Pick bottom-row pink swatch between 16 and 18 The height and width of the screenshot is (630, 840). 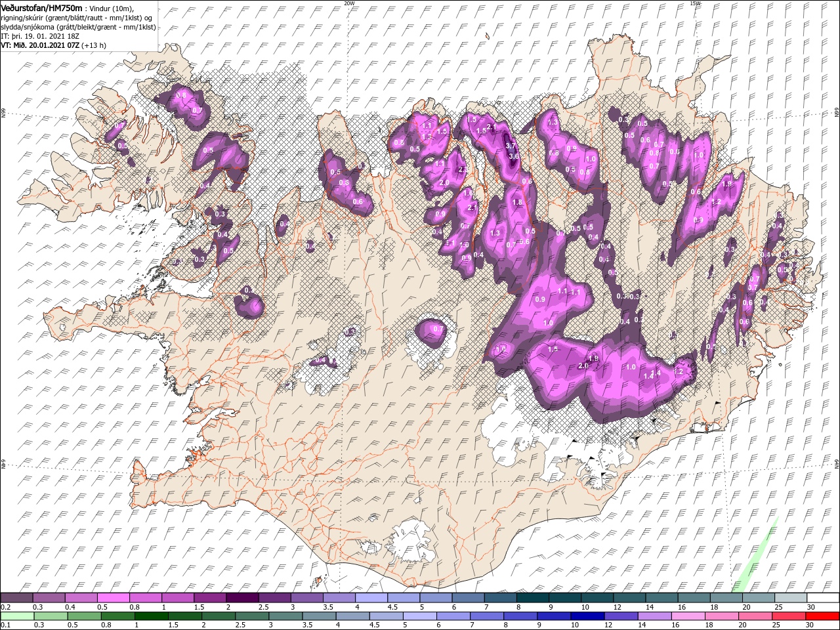pos(688,616)
